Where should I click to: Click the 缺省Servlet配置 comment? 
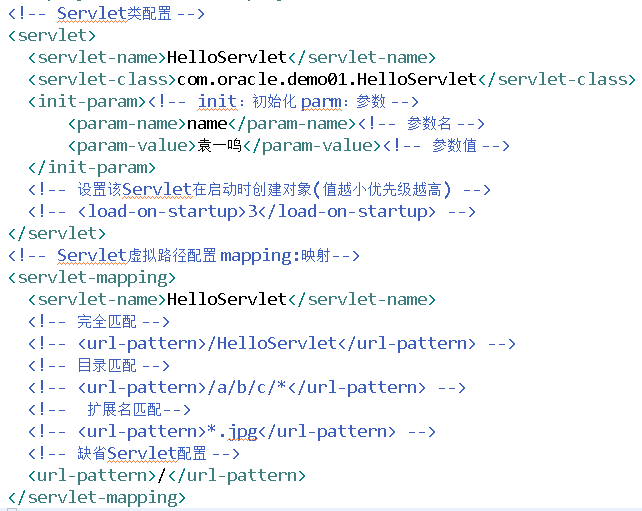pyautogui.click(x=134, y=454)
